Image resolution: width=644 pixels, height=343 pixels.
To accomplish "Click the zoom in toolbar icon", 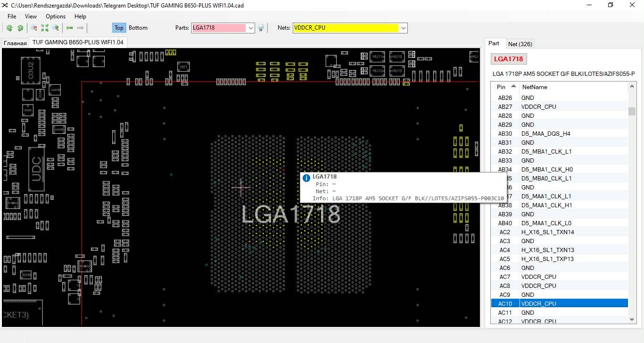I will point(56,28).
